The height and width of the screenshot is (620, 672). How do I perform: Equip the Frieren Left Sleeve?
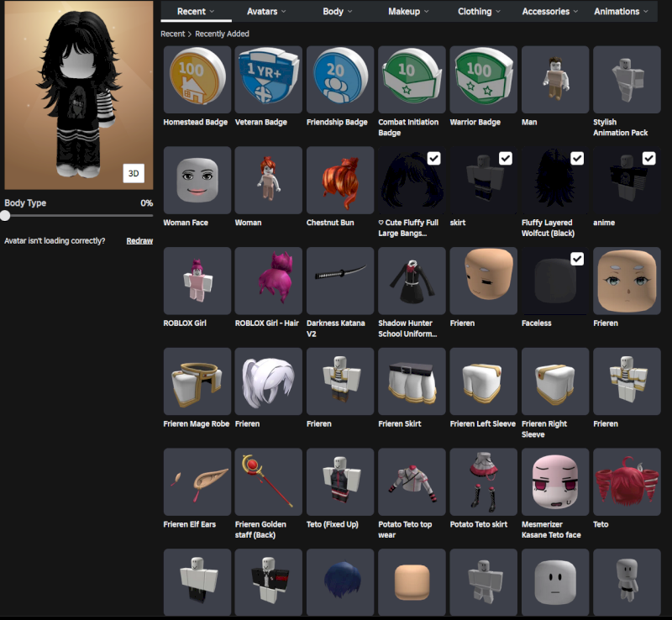[x=484, y=381]
